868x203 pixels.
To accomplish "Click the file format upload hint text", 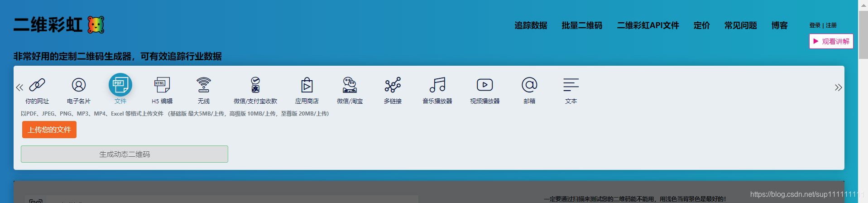I will [175, 114].
